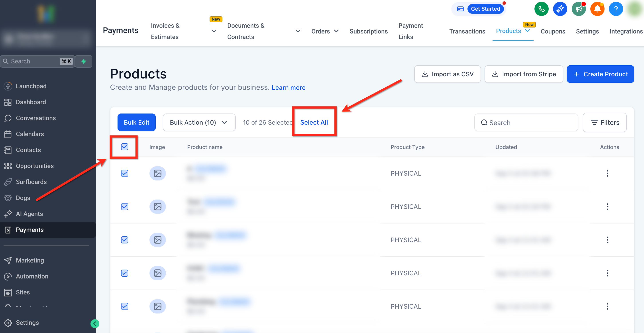The width and height of the screenshot is (644, 333).
Task: Open the Bulk Action (10) dropdown
Action: tap(199, 123)
